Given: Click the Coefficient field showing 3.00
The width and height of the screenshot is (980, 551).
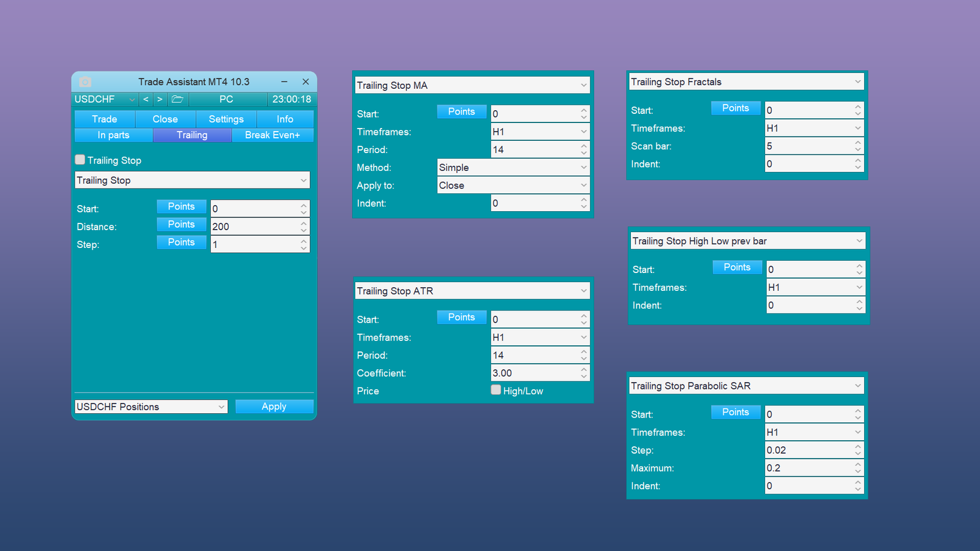Looking at the screenshot, I should pyautogui.click(x=540, y=373).
